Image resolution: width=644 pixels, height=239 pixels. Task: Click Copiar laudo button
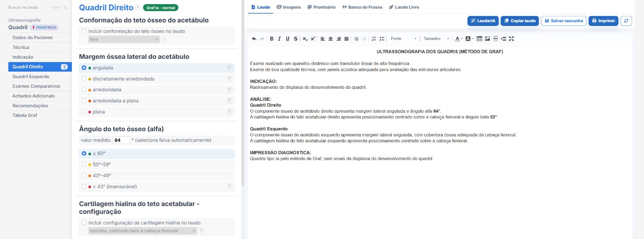[520, 21]
